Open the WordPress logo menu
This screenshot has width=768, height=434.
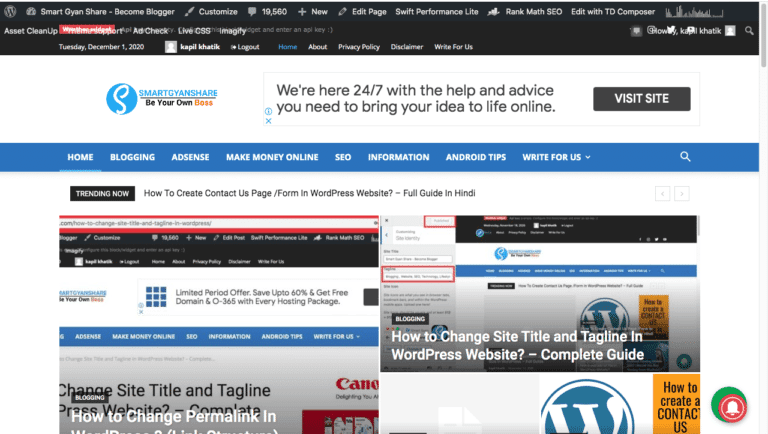[x=10, y=11]
